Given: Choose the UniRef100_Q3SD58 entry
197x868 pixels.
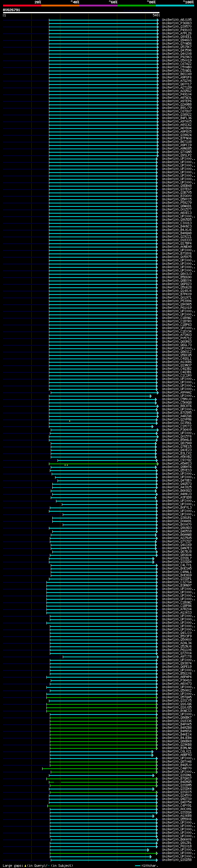Looking at the screenshot, I should (x=177, y=860).
